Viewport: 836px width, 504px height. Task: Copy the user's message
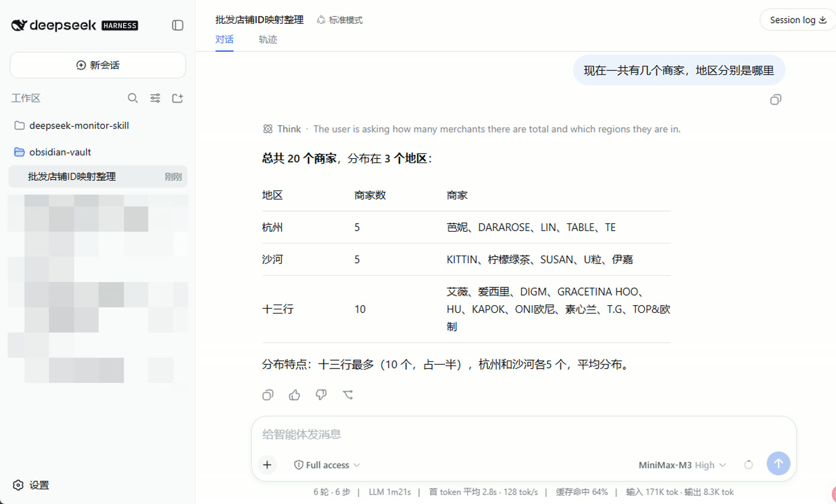coord(776,100)
